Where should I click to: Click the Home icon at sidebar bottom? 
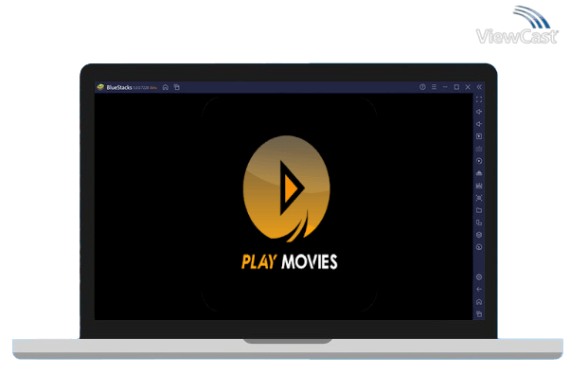[479, 302]
